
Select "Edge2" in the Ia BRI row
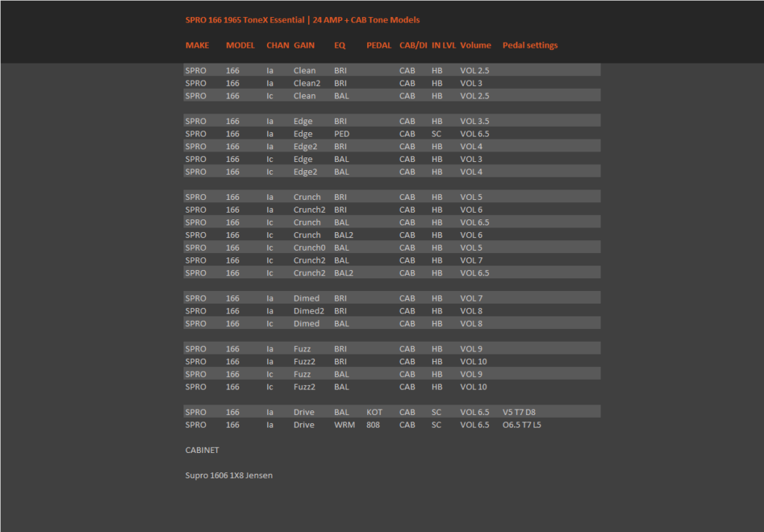coord(305,147)
